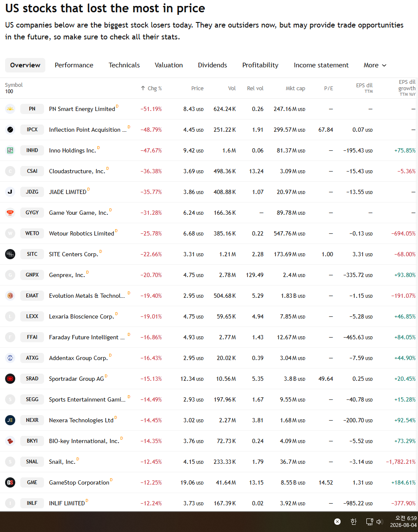Open the Dividends tab

(x=212, y=65)
